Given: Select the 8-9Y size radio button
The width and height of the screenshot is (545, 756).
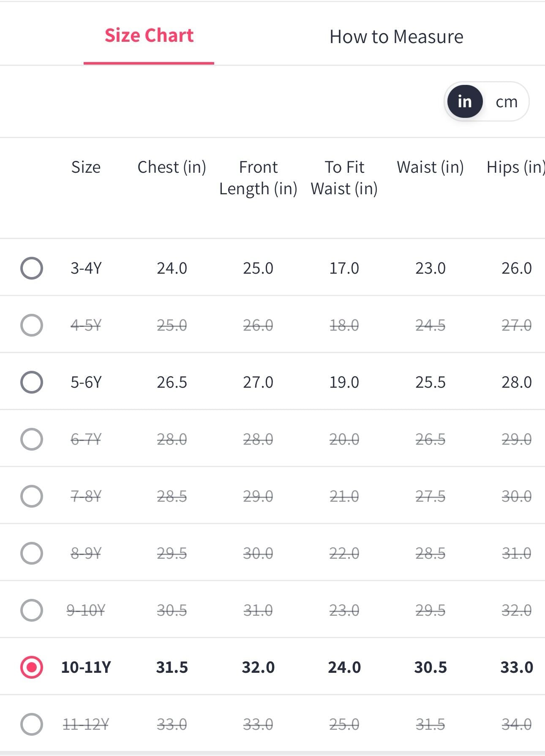Looking at the screenshot, I should pos(32,553).
